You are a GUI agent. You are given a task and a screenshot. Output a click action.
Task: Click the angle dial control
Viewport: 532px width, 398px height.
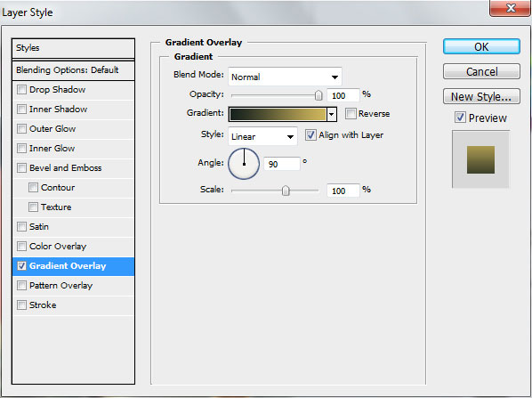(244, 164)
